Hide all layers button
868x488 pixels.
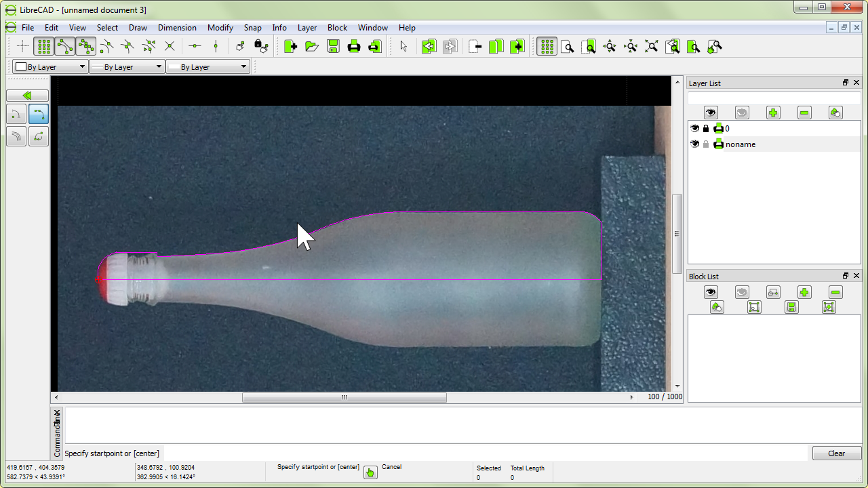pos(742,113)
